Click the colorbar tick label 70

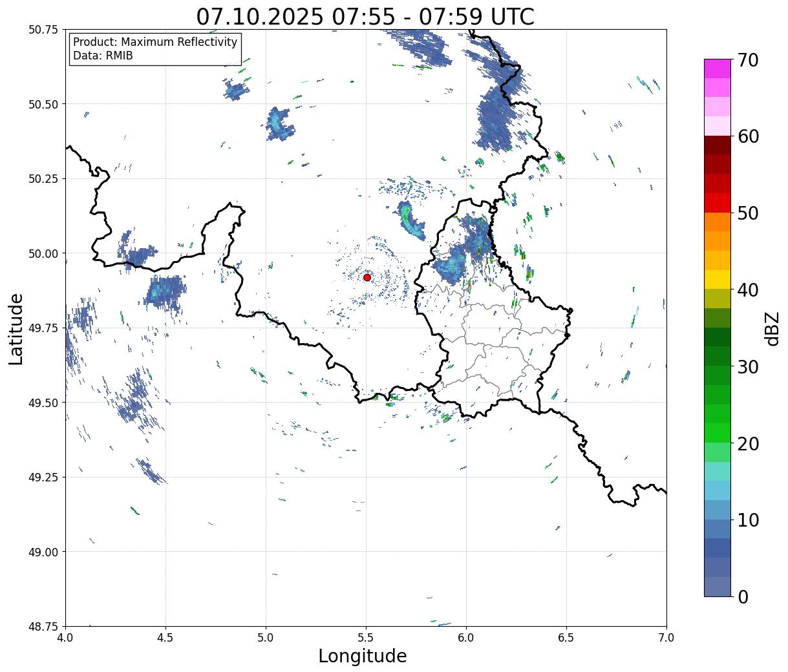[748, 60]
